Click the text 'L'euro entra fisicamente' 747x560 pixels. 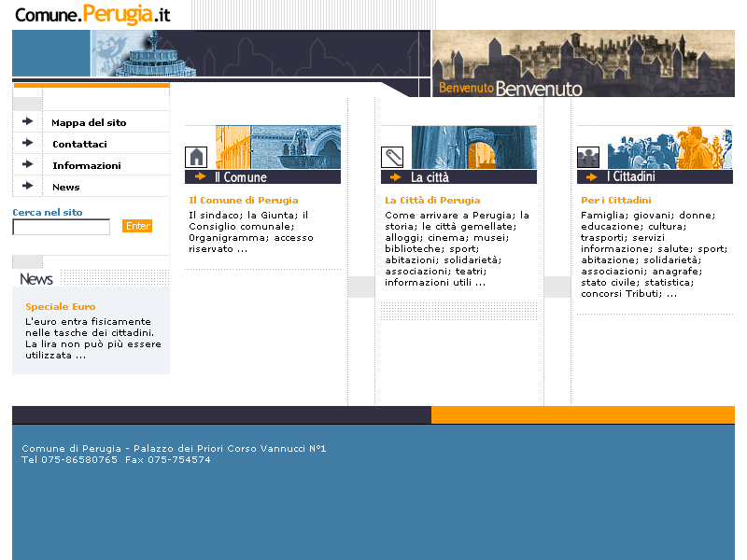point(88,321)
